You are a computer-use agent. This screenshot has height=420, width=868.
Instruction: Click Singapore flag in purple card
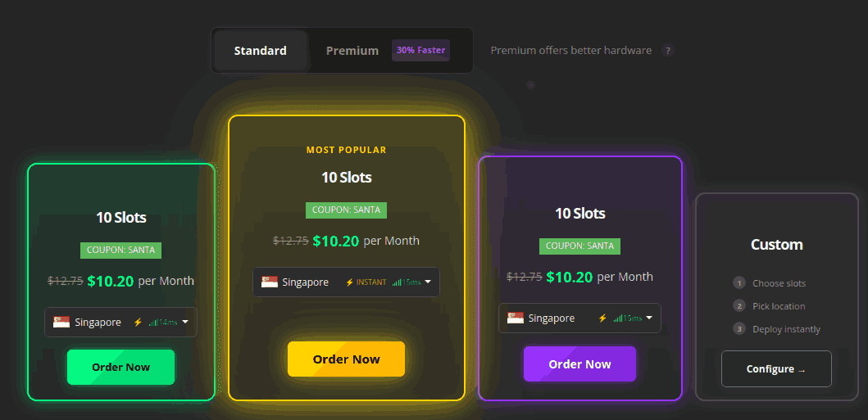pyautogui.click(x=516, y=318)
